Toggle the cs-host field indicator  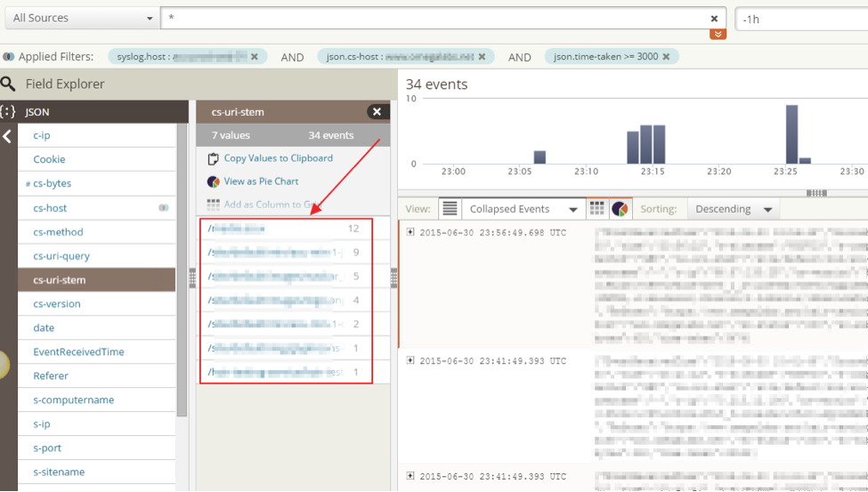pos(163,208)
